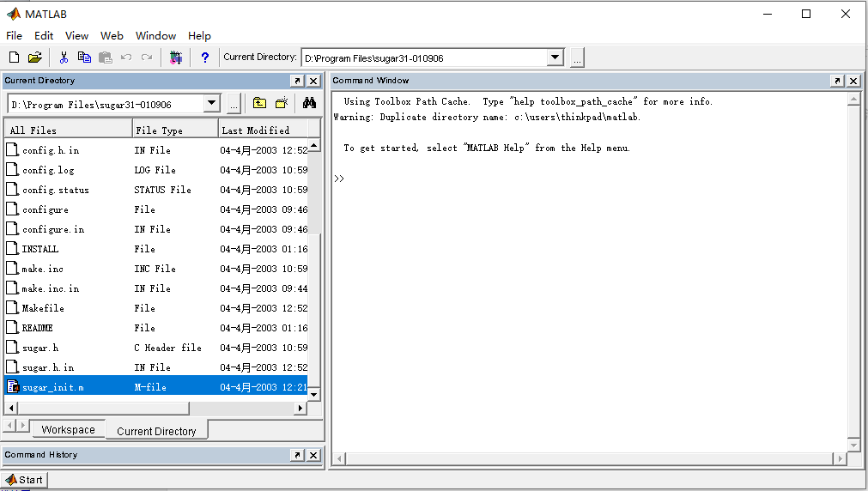Select the README file
Image resolution: width=868 pixels, height=491 pixels.
click(x=156, y=328)
